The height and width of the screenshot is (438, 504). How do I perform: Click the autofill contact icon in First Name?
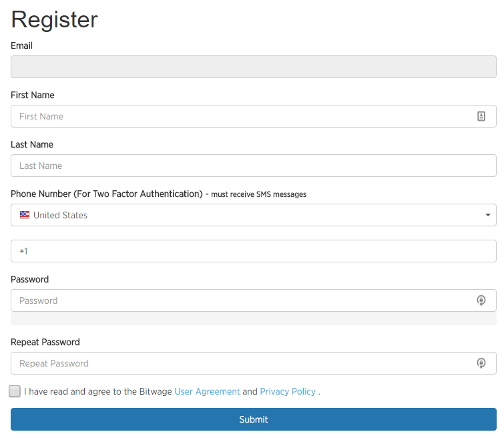481,116
